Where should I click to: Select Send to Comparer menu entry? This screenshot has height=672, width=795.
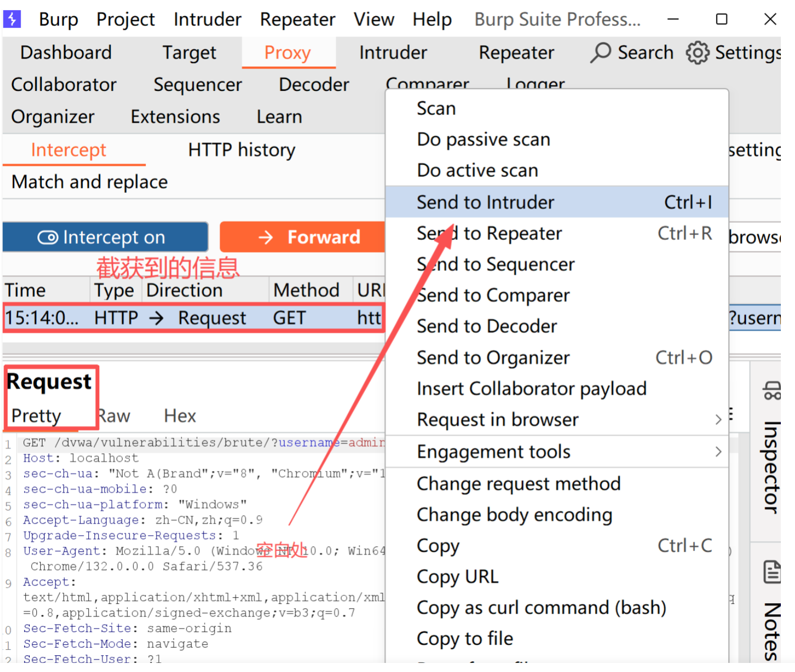point(557,295)
